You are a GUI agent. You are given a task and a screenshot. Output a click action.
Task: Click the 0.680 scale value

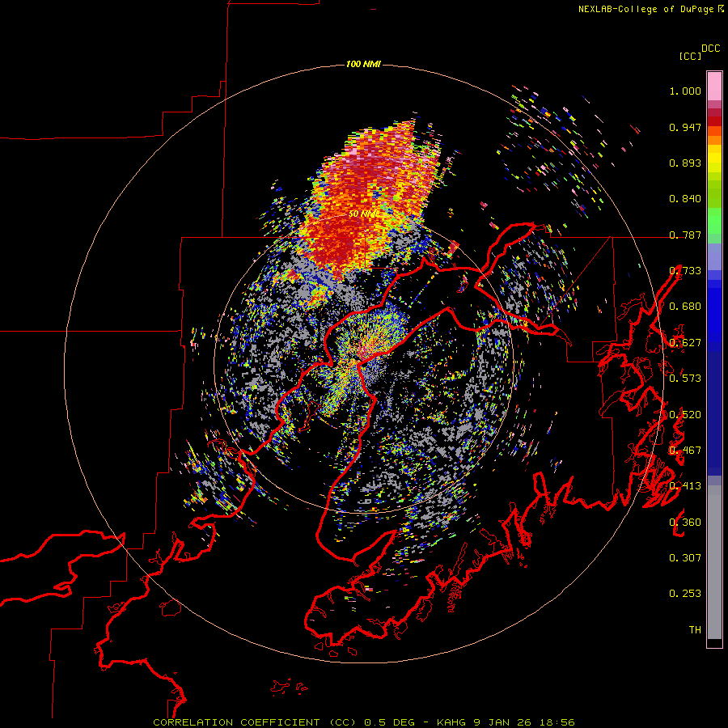(685, 307)
